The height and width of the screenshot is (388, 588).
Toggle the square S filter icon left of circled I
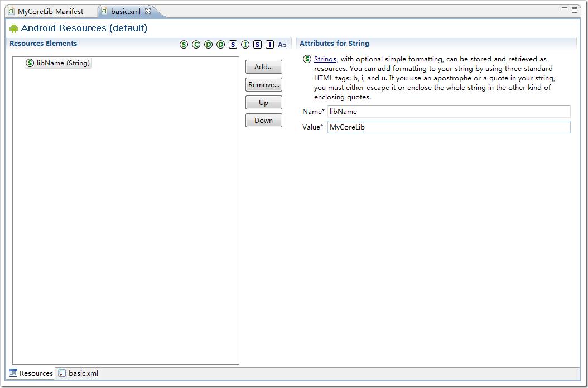[x=233, y=45]
